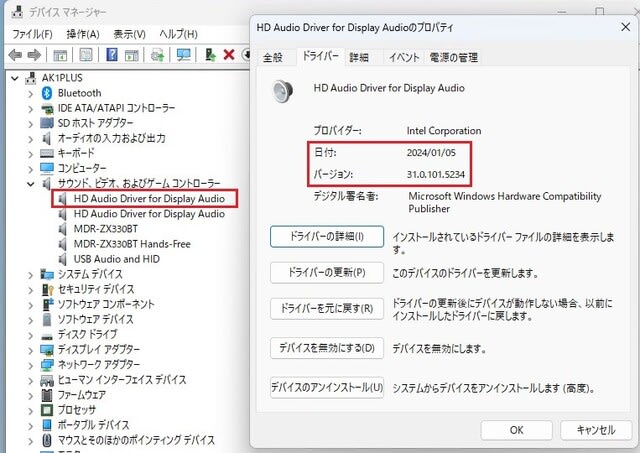Image resolution: width=640 pixels, height=453 pixels.
Task: Click the ファームウェア chip icon
Action: click(47, 395)
